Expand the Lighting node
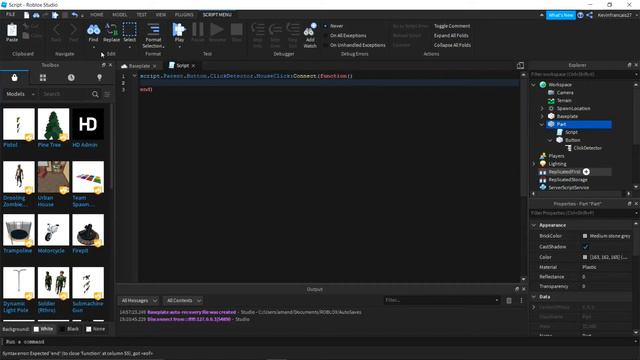640x360 pixels. point(533,164)
